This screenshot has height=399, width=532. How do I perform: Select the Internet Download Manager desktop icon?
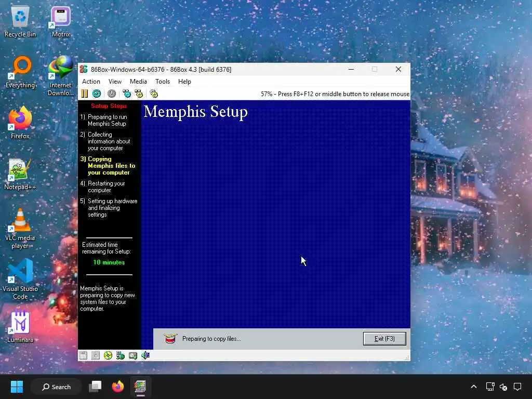click(x=61, y=76)
